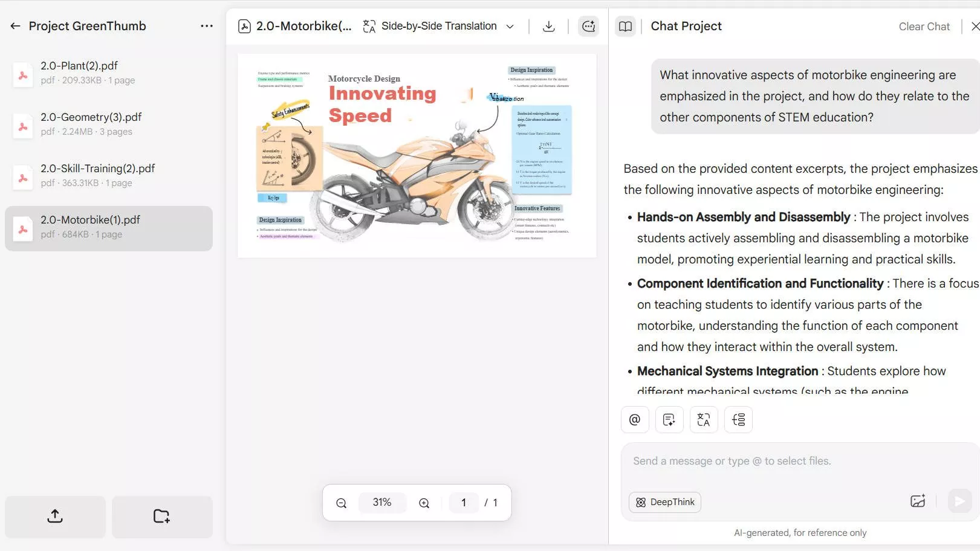Click the @ icon to reference files
The width and height of the screenshot is (980, 551).
click(634, 419)
